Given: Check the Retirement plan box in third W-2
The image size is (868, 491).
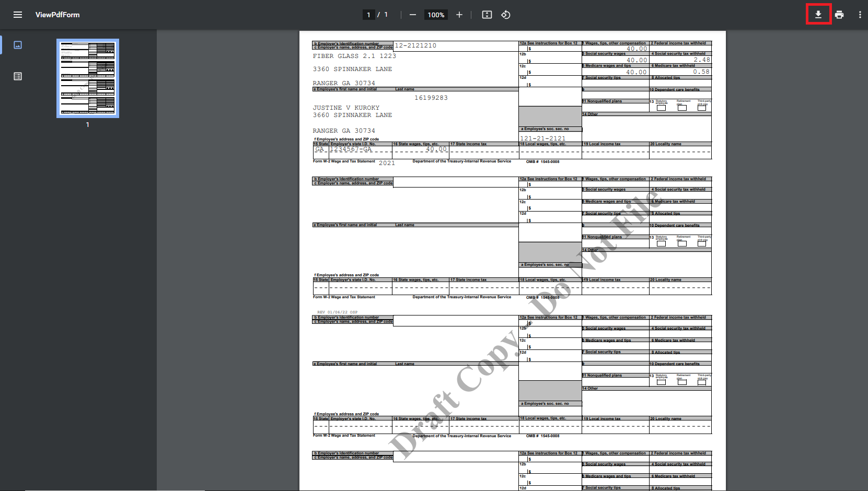Looking at the screenshot, I should 682,382.
